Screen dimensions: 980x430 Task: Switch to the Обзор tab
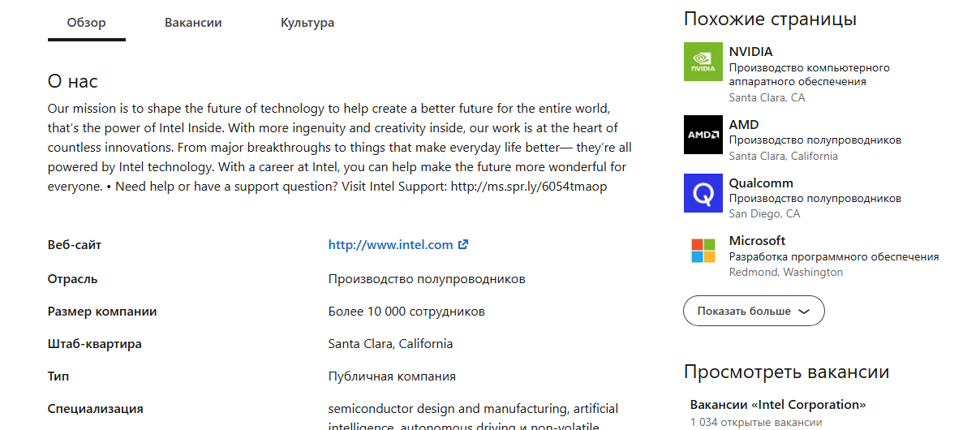coord(87,23)
